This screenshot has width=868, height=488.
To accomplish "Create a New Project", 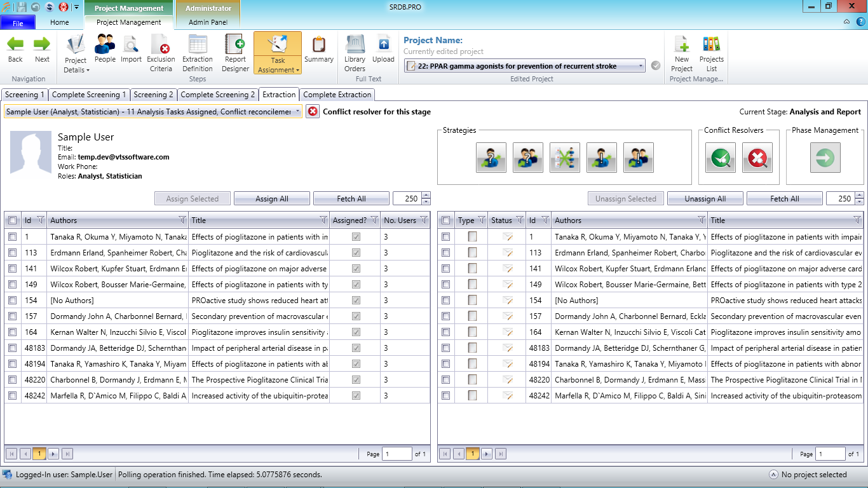I will point(681,44).
